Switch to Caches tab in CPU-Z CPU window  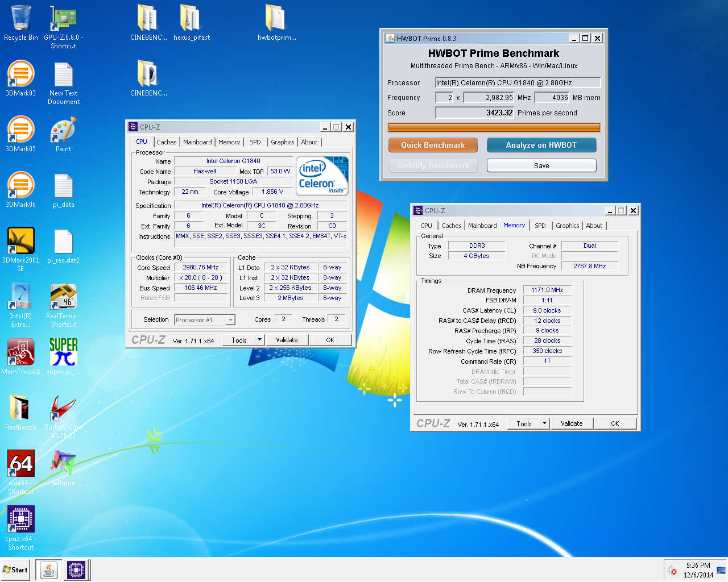pyautogui.click(x=167, y=142)
